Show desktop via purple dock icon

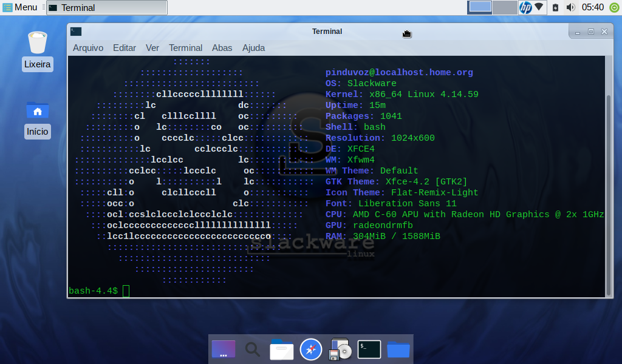[224, 349]
